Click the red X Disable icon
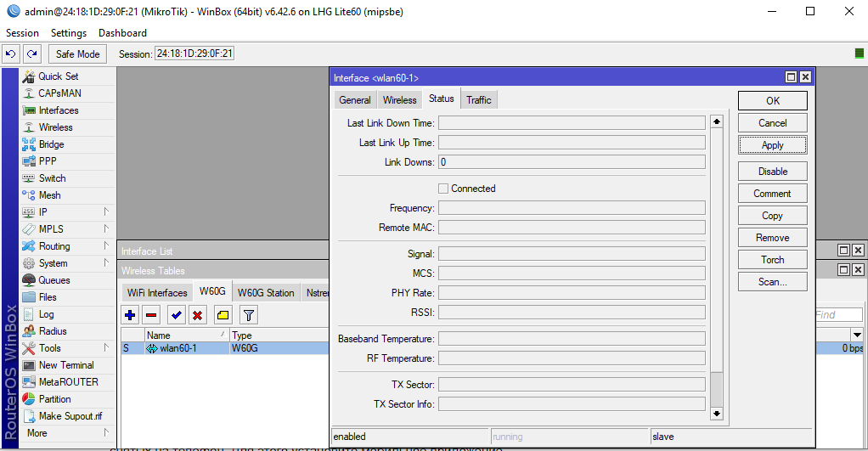 [198, 315]
